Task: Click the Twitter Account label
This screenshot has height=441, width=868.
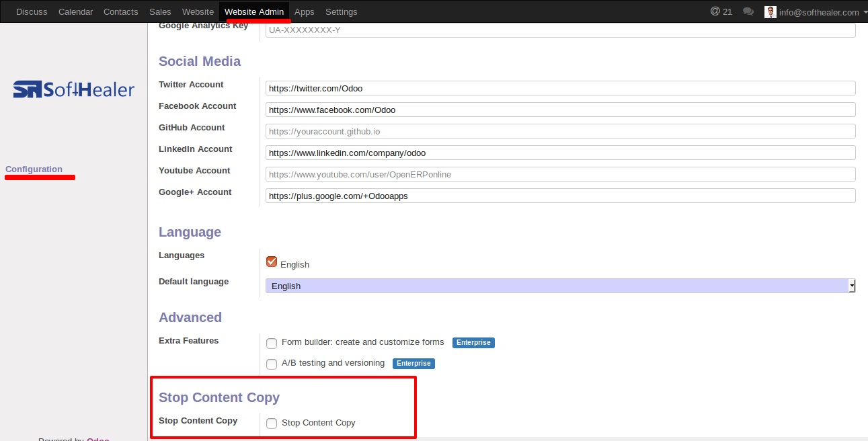Action: 191,85
